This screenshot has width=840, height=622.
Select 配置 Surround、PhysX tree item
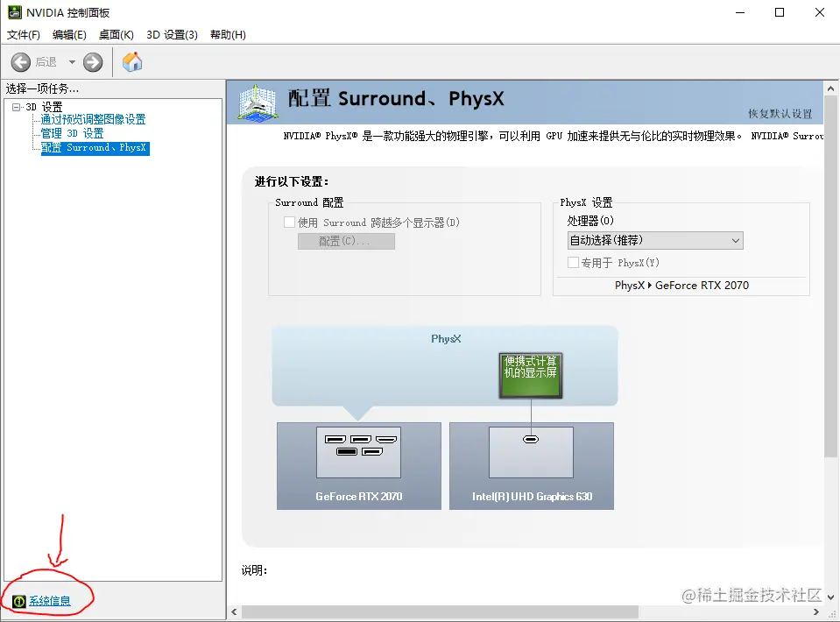95,148
